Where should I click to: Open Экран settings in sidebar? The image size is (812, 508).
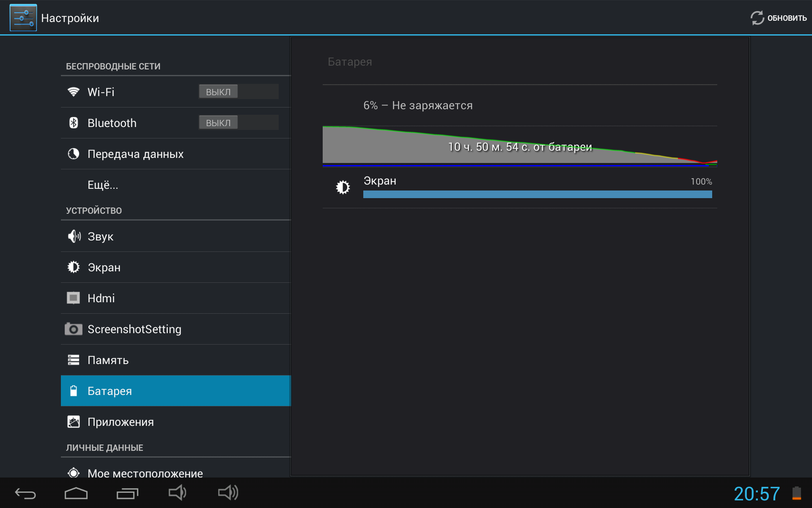coord(176,267)
